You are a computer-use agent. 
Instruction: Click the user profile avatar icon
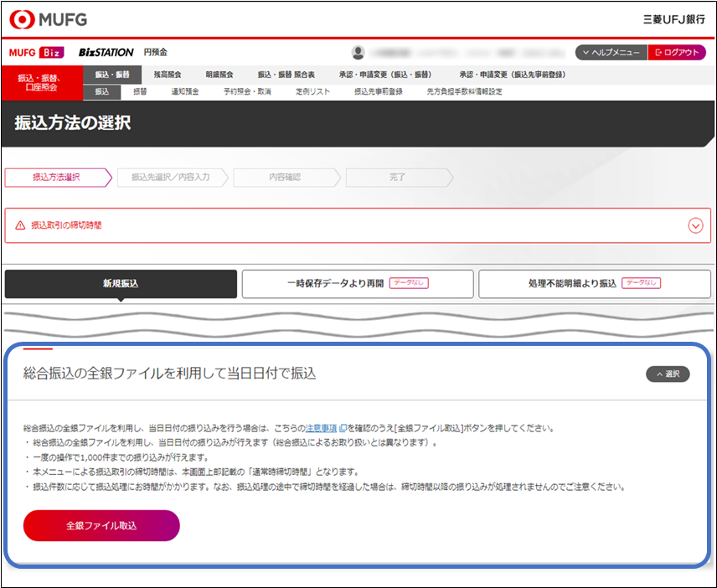tap(358, 53)
